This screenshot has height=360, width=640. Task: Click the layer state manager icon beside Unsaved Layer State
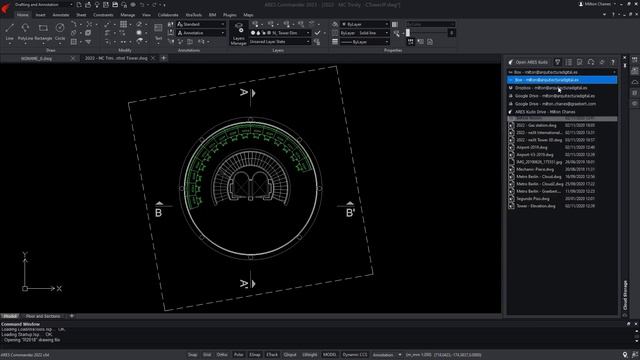[317, 42]
